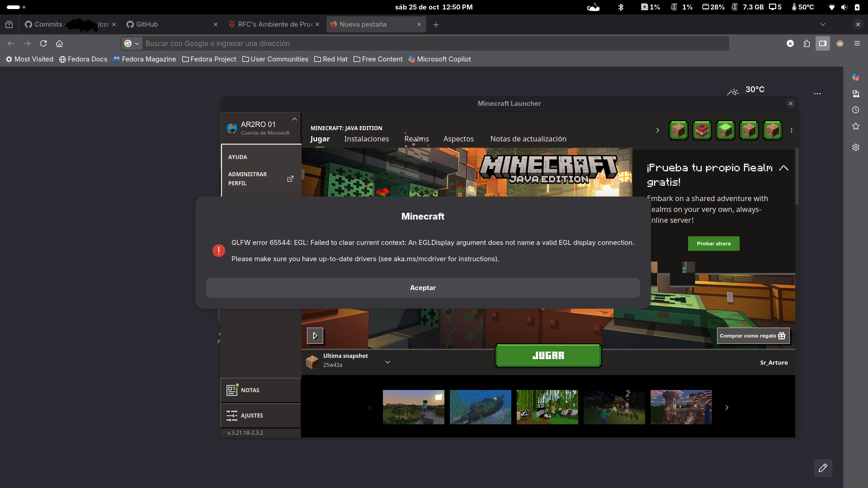Open external link for Administrar Perfil

pos(290,179)
